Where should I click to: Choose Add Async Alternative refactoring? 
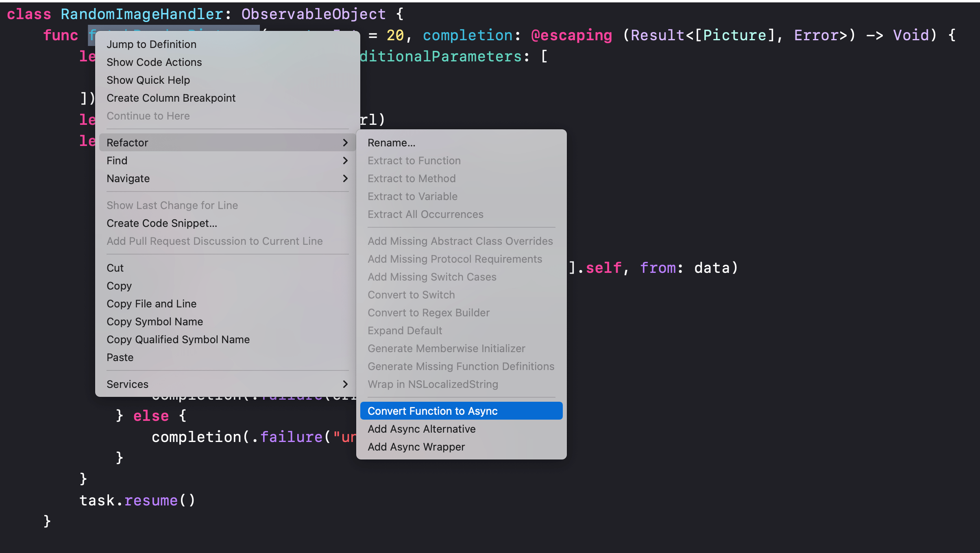(x=421, y=429)
